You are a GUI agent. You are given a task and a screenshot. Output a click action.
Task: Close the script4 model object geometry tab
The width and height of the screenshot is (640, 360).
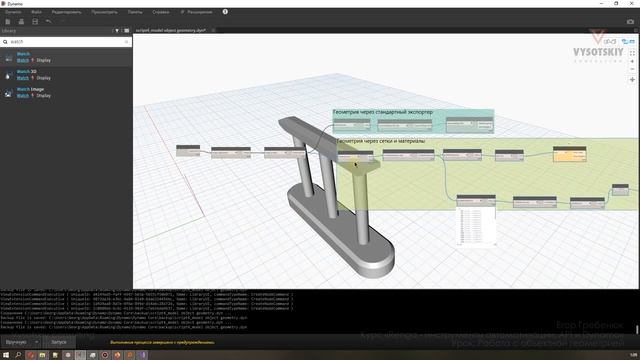[213, 30]
